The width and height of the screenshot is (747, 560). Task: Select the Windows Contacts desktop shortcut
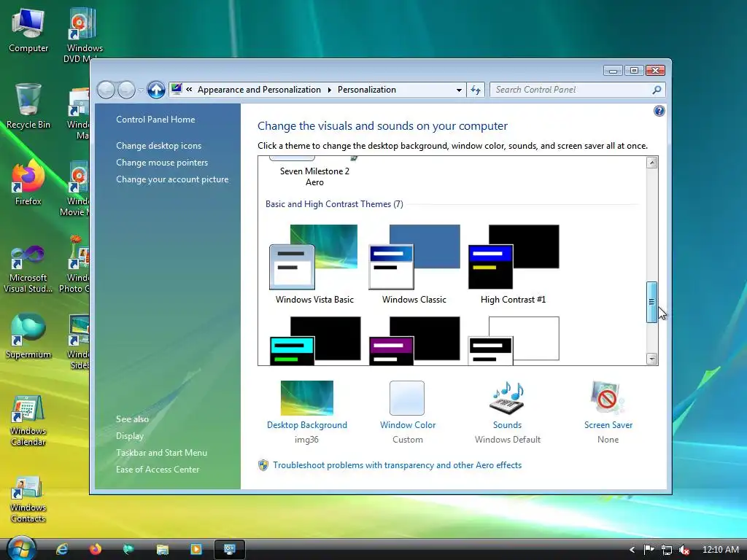click(28, 499)
